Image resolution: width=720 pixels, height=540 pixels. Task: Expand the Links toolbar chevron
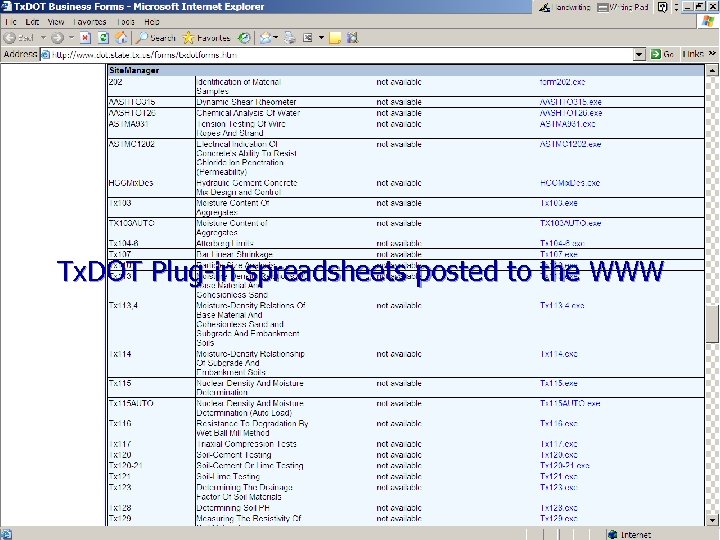pyautogui.click(x=712, y=54)
